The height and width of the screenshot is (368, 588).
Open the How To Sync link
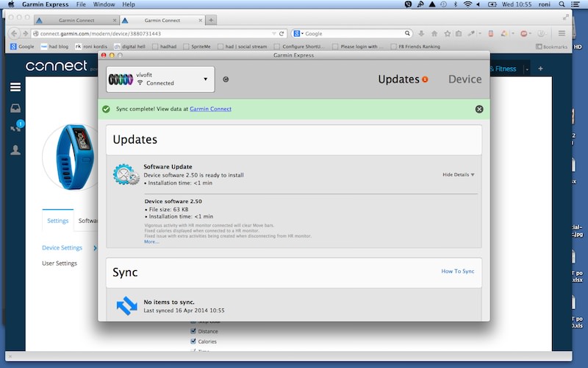[457, 272]
